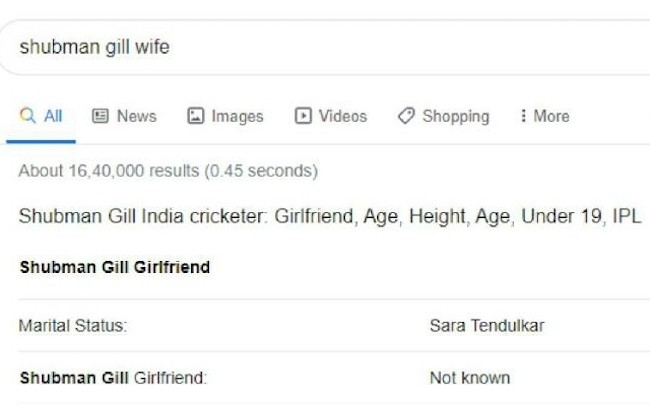Select the Shopping results tab
This screenshot has height=406, width=650.
[x=455, y=116]
